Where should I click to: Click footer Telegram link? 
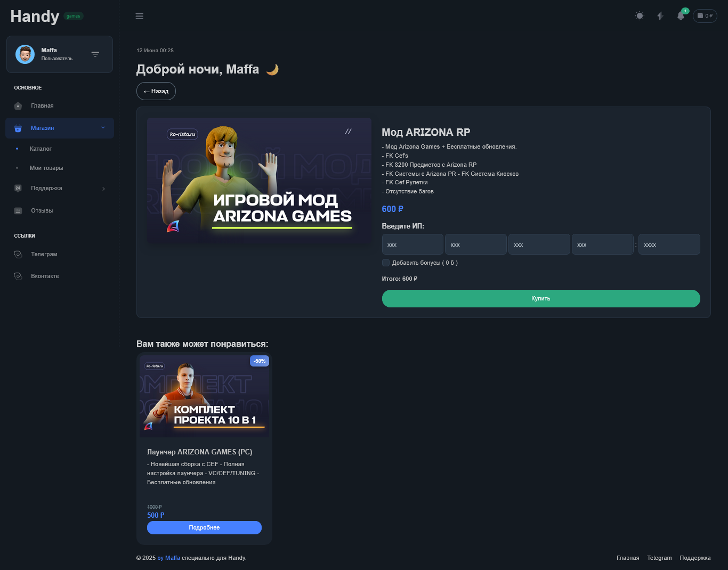(x=659, y=558)
